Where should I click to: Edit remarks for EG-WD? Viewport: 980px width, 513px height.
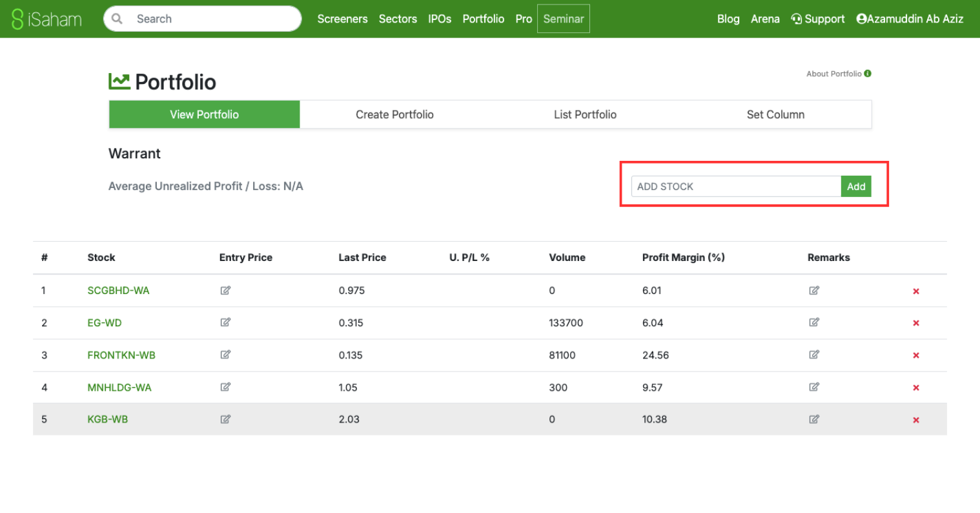tap(814, 322)
